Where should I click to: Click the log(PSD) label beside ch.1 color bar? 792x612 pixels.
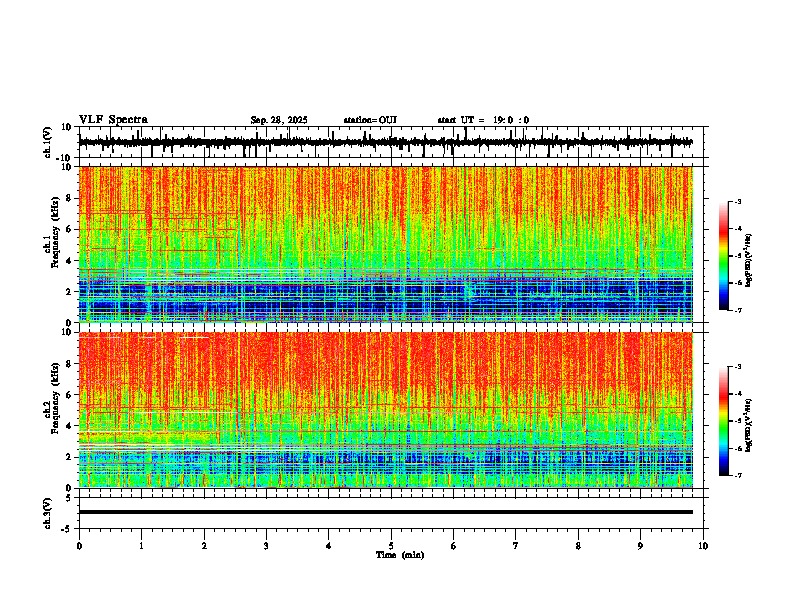749,261
